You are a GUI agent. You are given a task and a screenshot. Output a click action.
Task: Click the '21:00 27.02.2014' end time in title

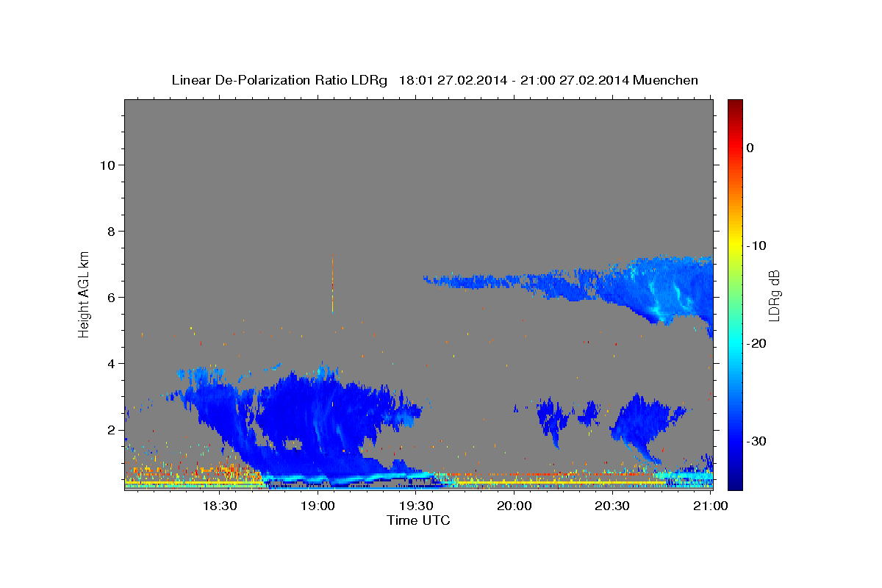pyautogui.click(x=575, y=80)
